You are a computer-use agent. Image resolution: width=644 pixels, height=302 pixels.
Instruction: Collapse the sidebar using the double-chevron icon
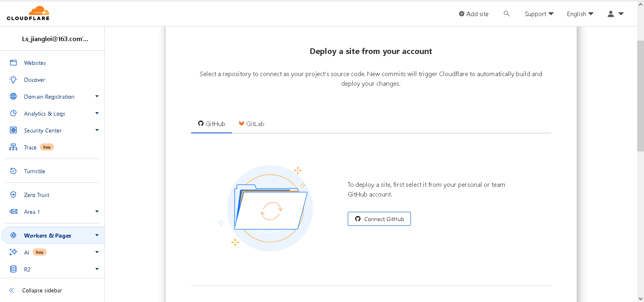pos(12,290)
